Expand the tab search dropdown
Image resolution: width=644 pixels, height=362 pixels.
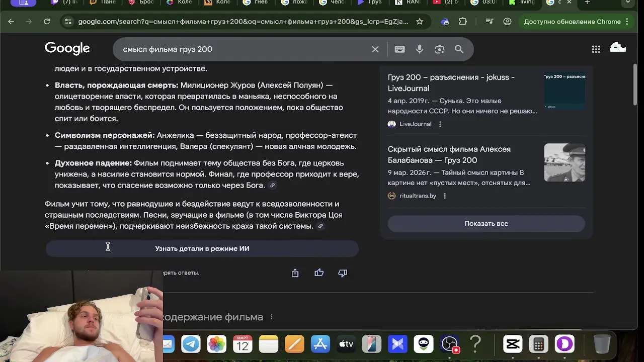point(628,3)
